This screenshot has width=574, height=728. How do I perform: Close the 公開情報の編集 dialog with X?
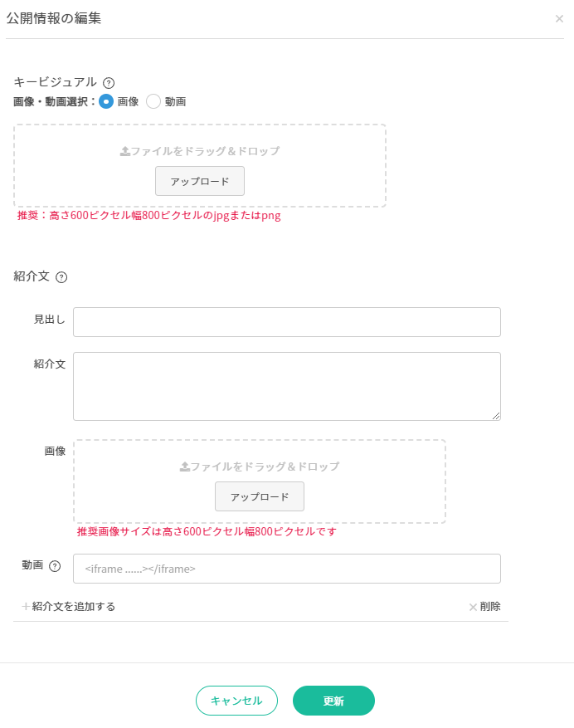point(559,18)
